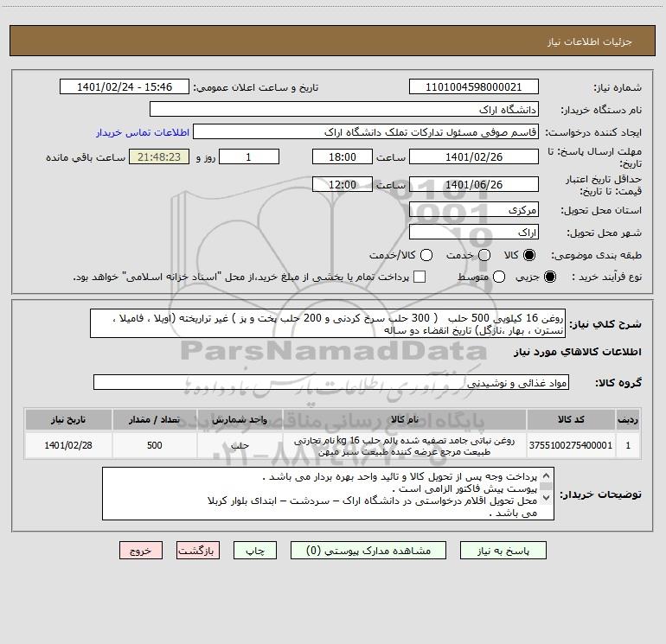Open مشاهده مدارک پیوستی (0) button
Screen dimensions: 666x644
click(368, 551)
